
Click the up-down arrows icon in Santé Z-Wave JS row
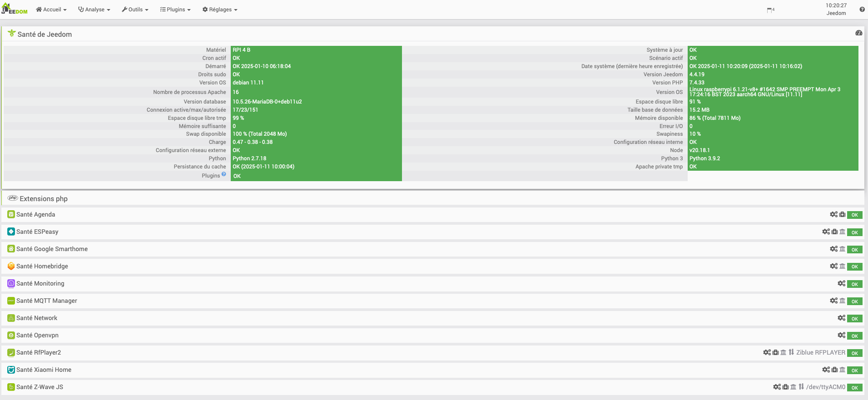click(x=801, y=387)
